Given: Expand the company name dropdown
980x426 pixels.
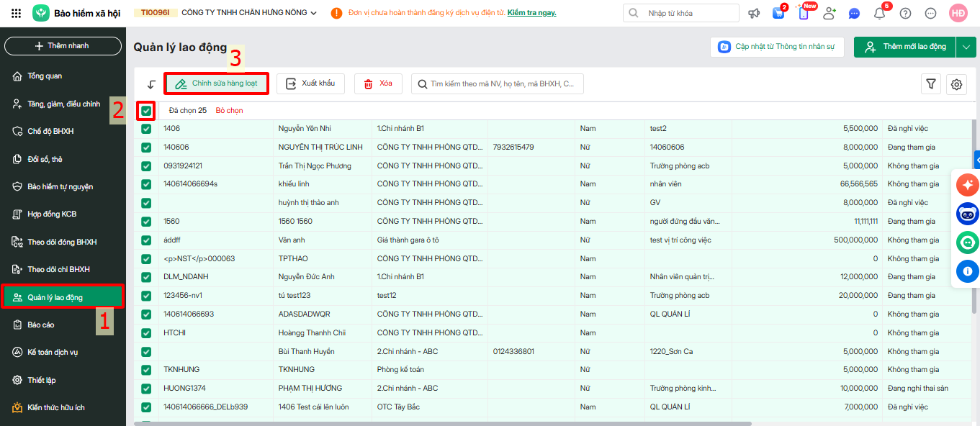Looking at the screenshot, I should pyautogui.click(x=313, y=13).
